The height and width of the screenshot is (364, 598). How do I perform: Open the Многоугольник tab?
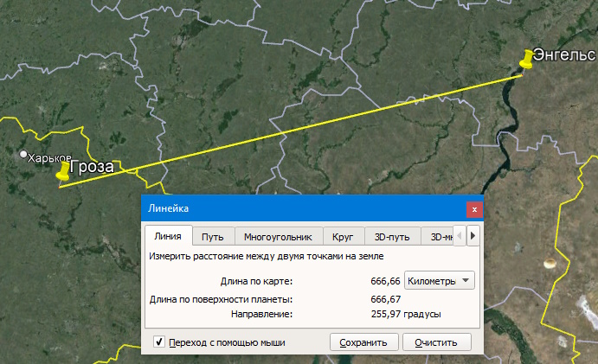click(x=278, y=237)
